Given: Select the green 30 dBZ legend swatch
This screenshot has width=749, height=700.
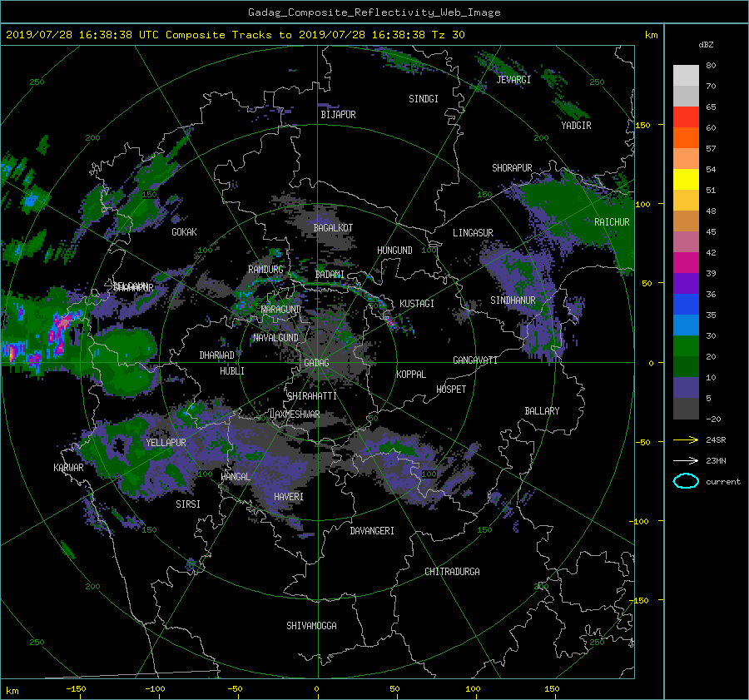Looking at the screenshot, I should [x=686, y=345].
